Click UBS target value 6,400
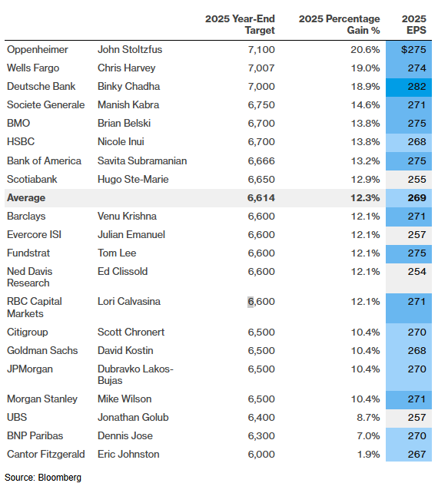The image size is (448, 493). point(261,418)
